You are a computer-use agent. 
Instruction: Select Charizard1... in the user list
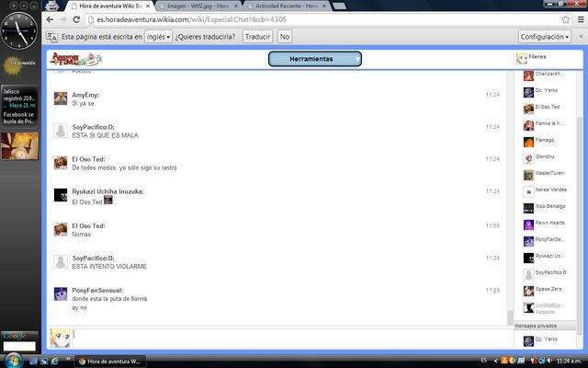[545, 75]
